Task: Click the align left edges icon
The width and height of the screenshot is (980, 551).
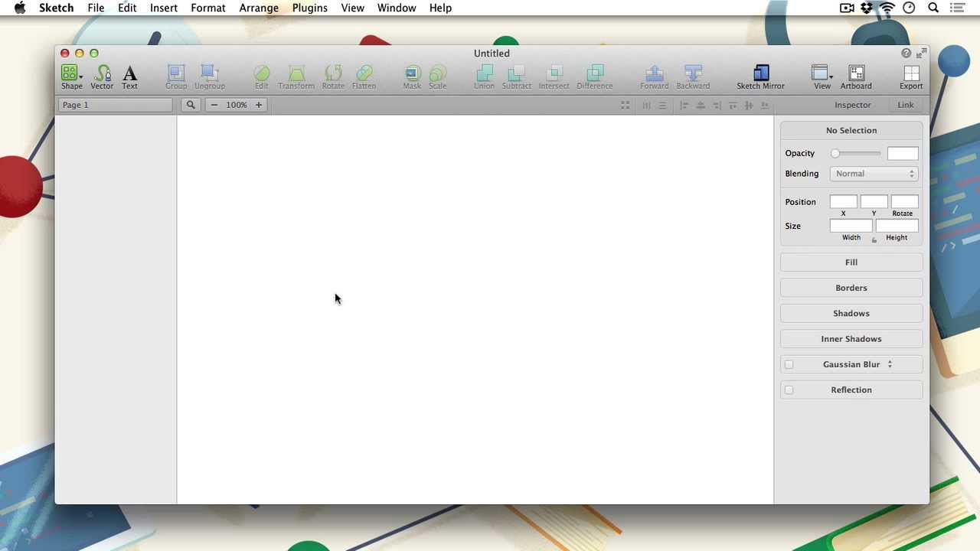Action: 684,105
